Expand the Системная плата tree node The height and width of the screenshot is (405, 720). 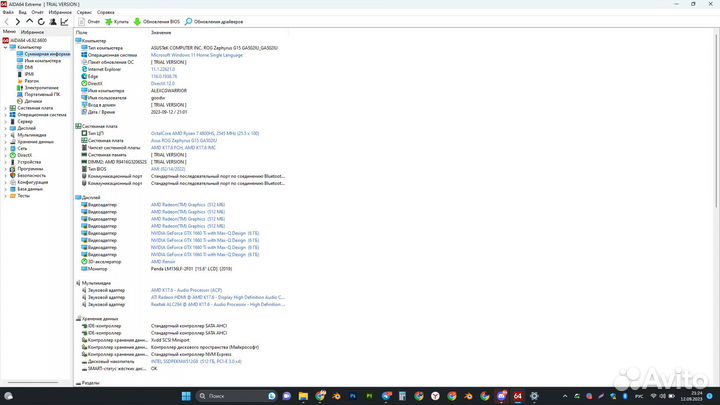pyautogui.click(x=6, y=108)
